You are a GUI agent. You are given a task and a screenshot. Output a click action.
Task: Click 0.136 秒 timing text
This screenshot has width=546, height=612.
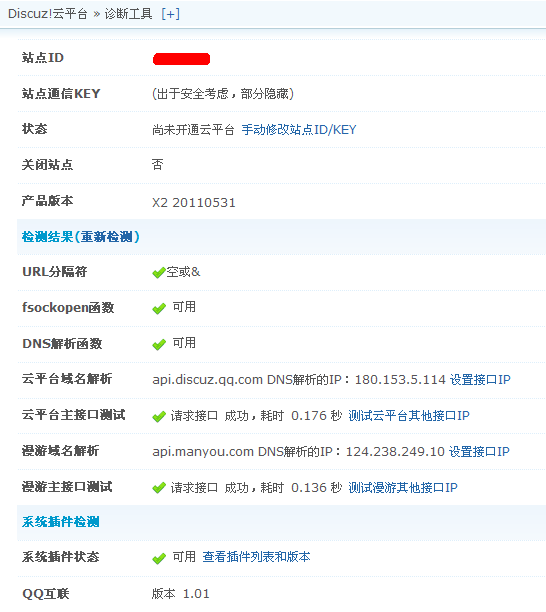tap(317, 487)
